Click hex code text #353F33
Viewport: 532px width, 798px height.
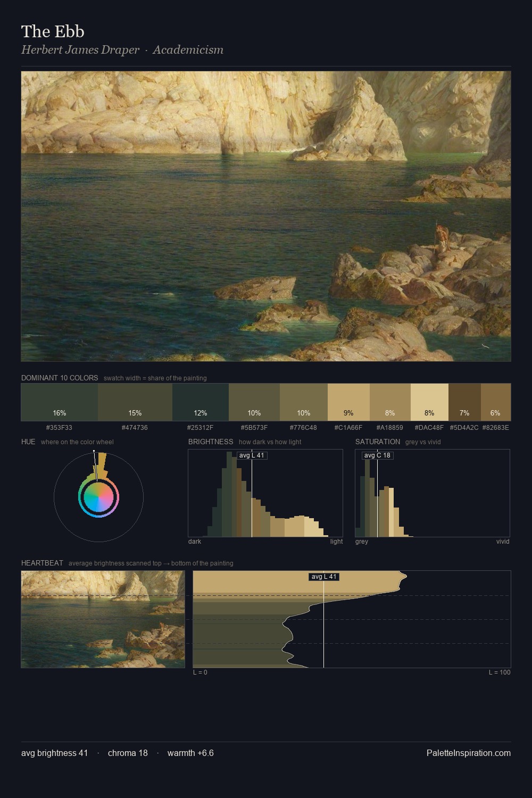(x=59, y=428)
